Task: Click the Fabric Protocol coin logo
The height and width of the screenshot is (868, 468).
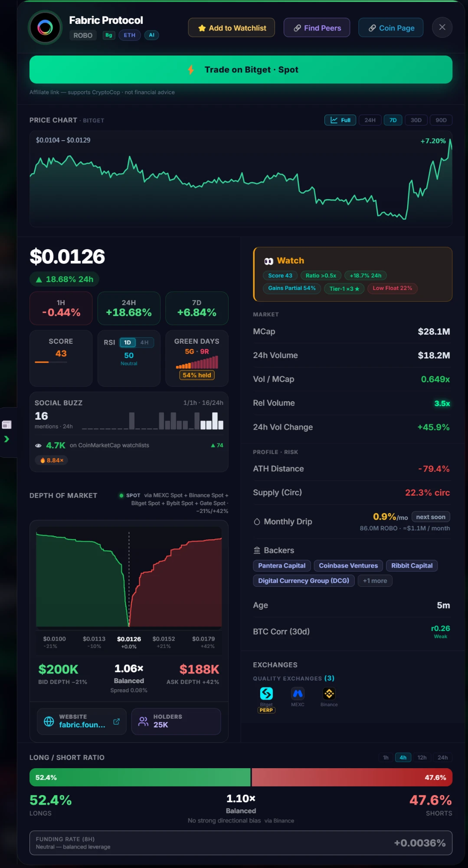Action: (45, 28)
